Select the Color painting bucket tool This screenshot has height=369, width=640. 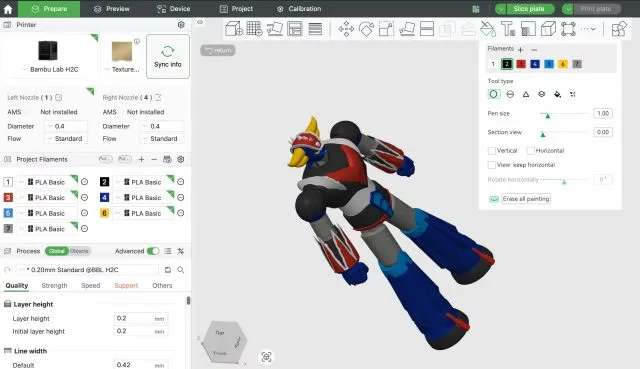[488, 29]
